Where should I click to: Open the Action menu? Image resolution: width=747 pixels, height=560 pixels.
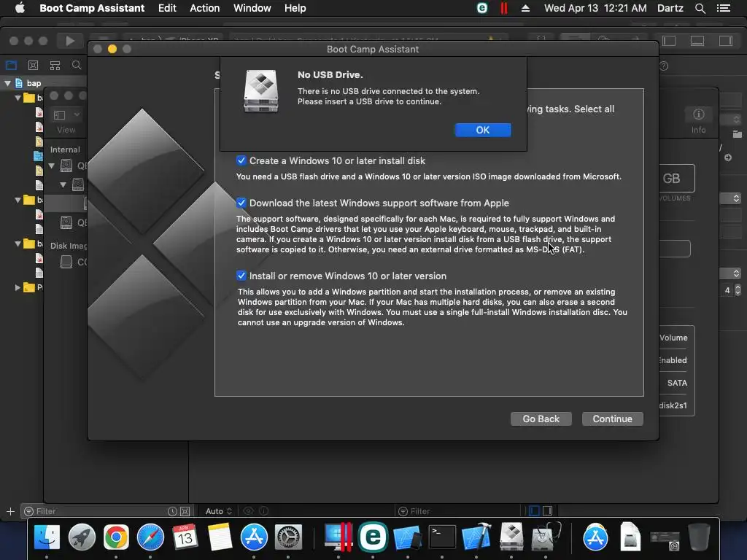pyautogui.click(x=205, y=8)
